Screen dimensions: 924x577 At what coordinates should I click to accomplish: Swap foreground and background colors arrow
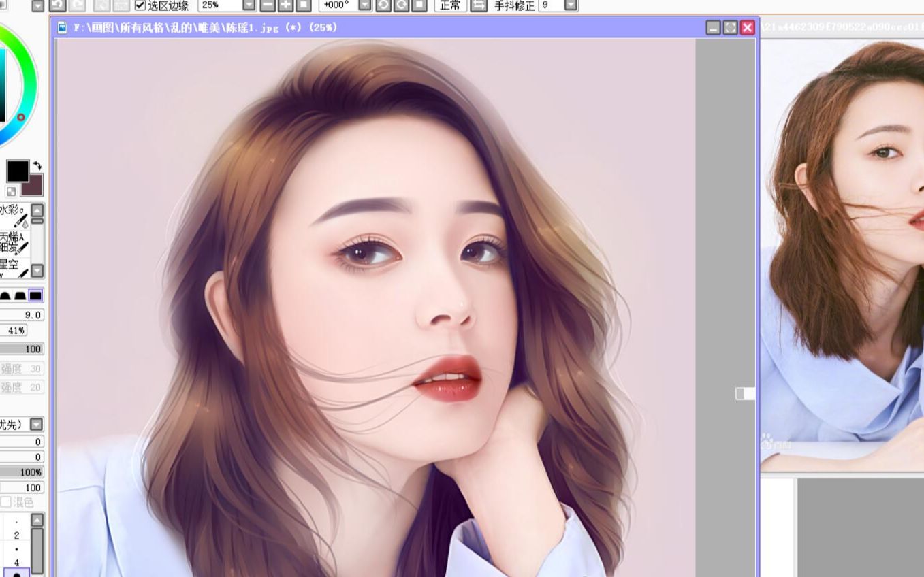pos(37,165)
